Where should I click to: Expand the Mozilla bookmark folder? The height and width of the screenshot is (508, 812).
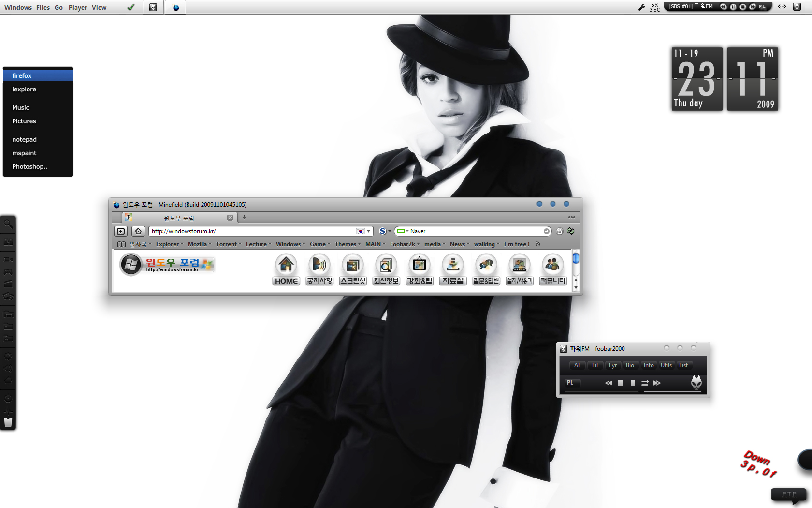[x=200, y=244]
